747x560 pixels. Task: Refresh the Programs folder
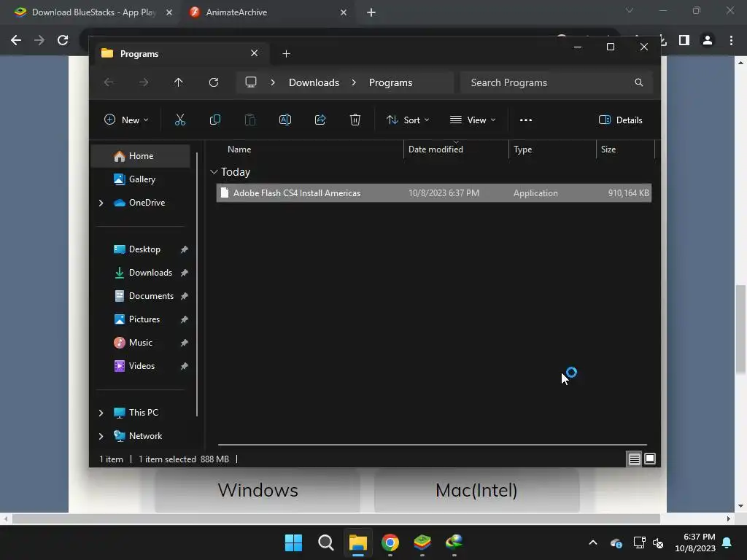click(x=214, y=82)
